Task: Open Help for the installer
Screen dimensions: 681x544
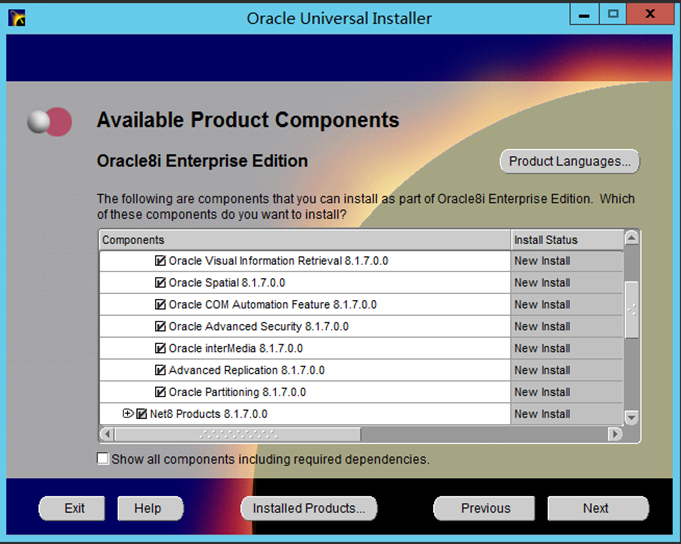Action: click(x=150, y=508)
